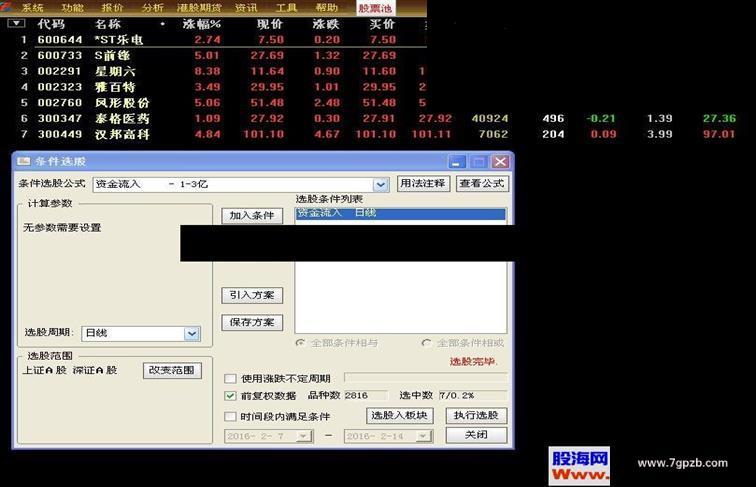Click the 加入条件 button
The height and width of the screenshot is (487, 756).
(x=252, y=216)
